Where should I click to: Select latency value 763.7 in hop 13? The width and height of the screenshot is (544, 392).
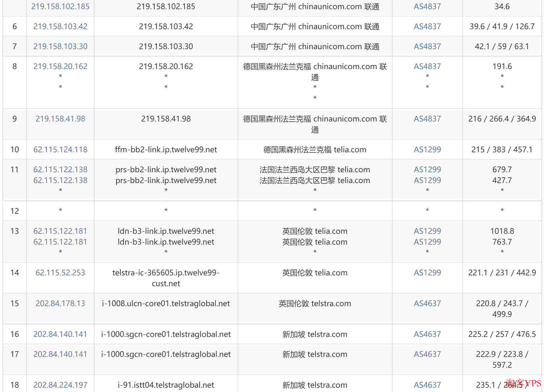(502, 242)
